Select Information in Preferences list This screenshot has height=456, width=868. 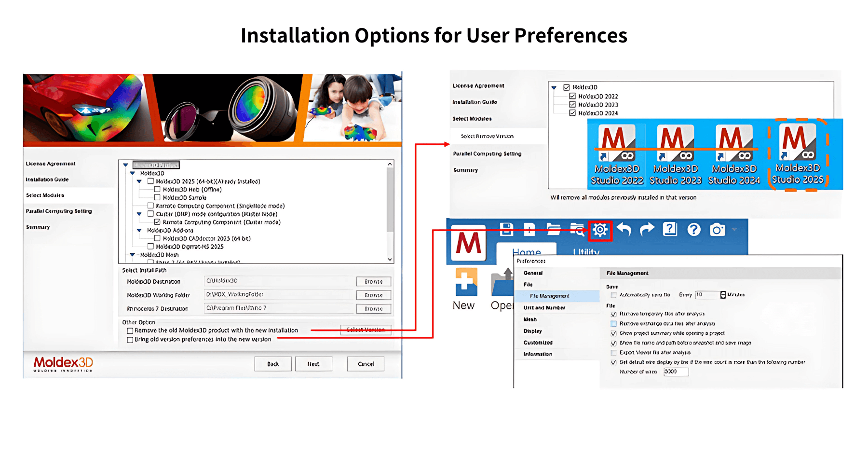coord(538,354)
